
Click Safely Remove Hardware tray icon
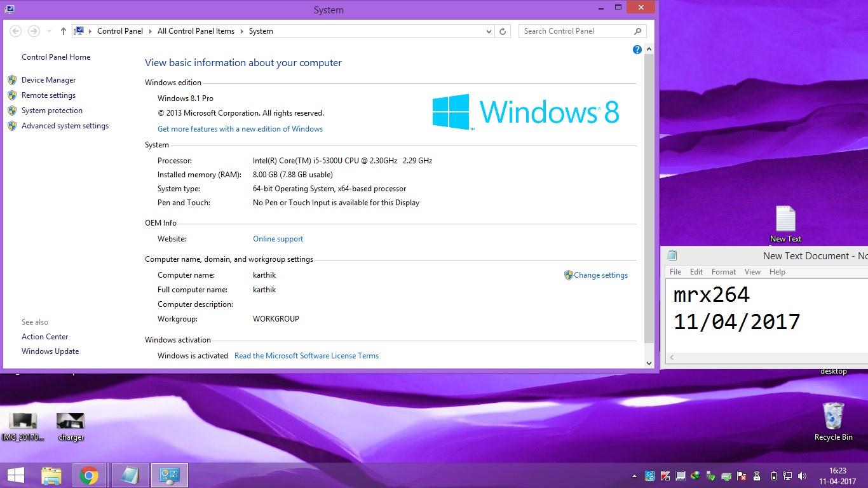710,476
